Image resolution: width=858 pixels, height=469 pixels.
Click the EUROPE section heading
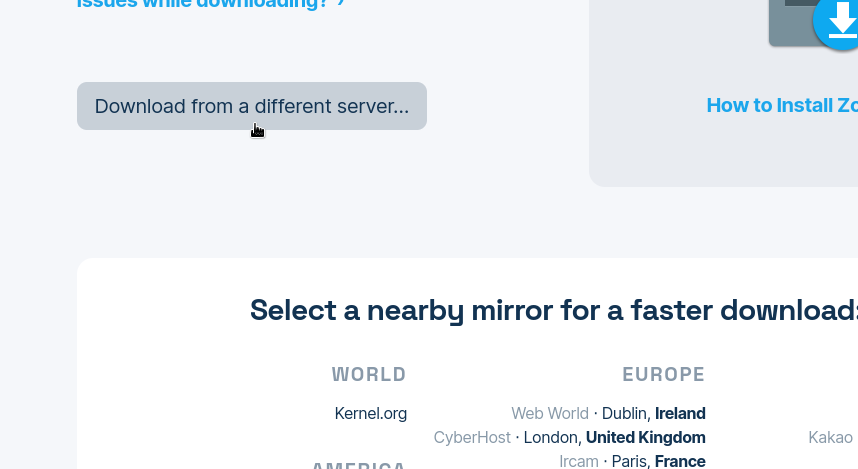click(663, 374)
